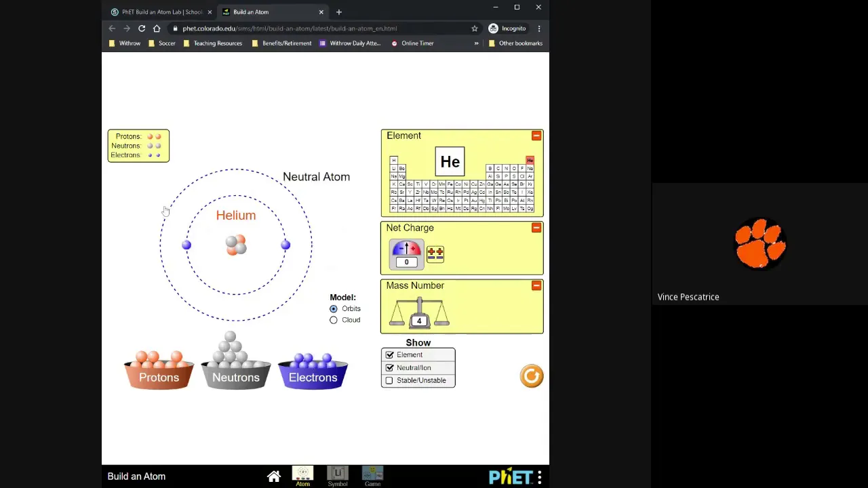Open the Teaching Resources bookmark folder
Viewport: 868px width, 488px height.
pyautogui.click(x=212, y=43)
